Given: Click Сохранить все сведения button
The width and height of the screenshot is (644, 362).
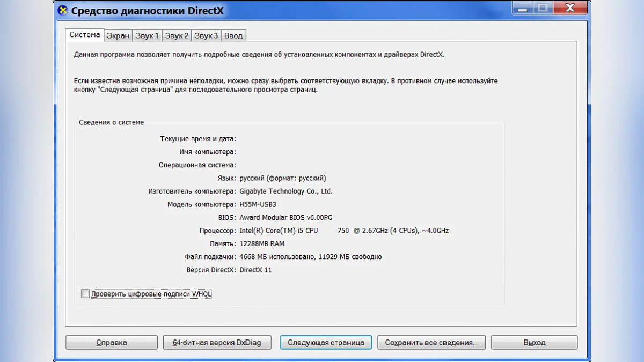Looking at the screenshot, I should pyautogui.click(x=431, y=342).
